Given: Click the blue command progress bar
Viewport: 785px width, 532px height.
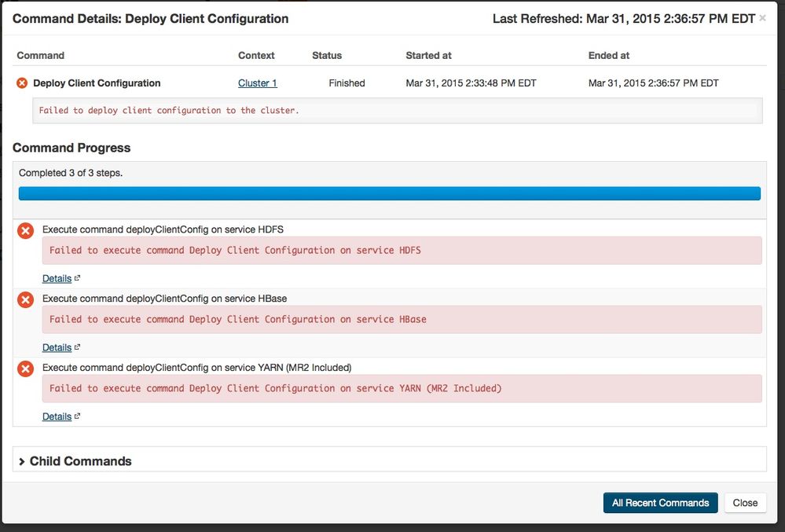Looking at the screenshot, I should pos(390,193).
